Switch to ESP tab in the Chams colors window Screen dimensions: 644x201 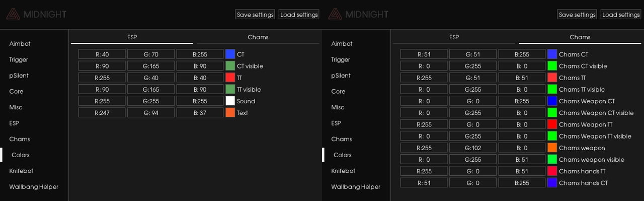(x=454, y=37)
